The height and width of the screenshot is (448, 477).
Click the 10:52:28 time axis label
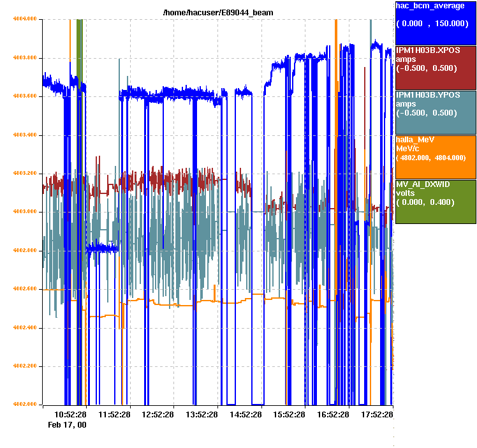pos(70,414)
